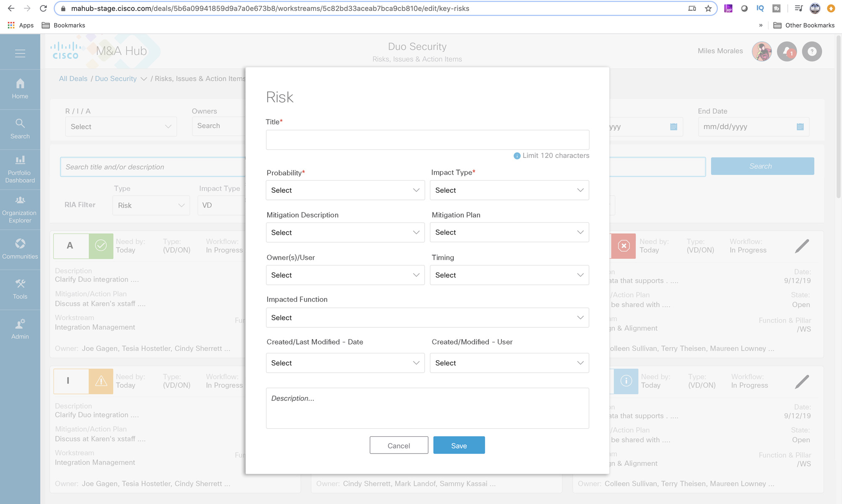Click into the Description text area
Screen dimensions: 842x504
click(x=427, y=408)
